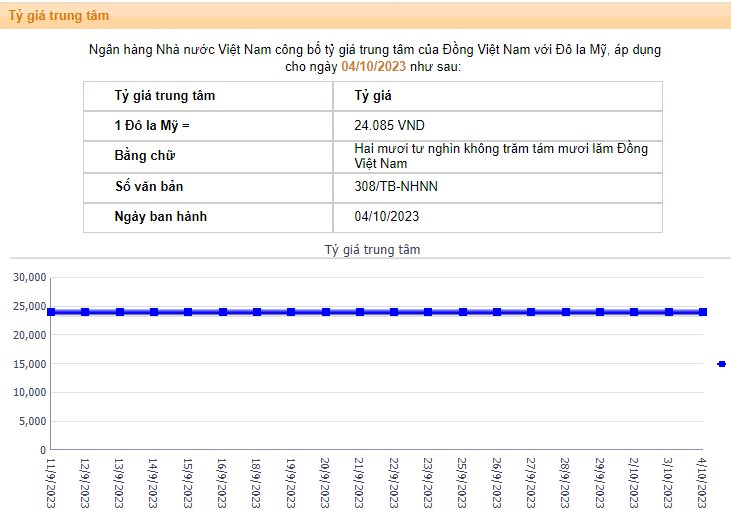The image size is (731, 523).
Task: Click the chart data point for 26/9/2023
Action: click(x=497, y=312)
